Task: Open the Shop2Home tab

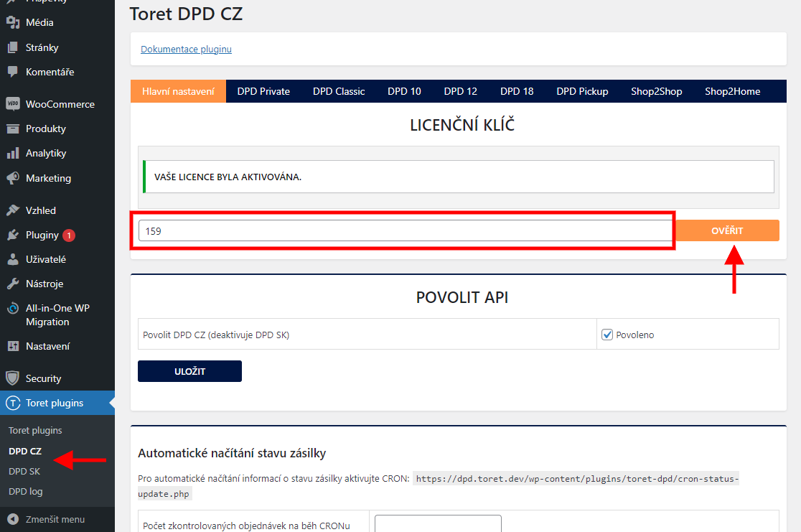Action: click(x=732, y=91)
